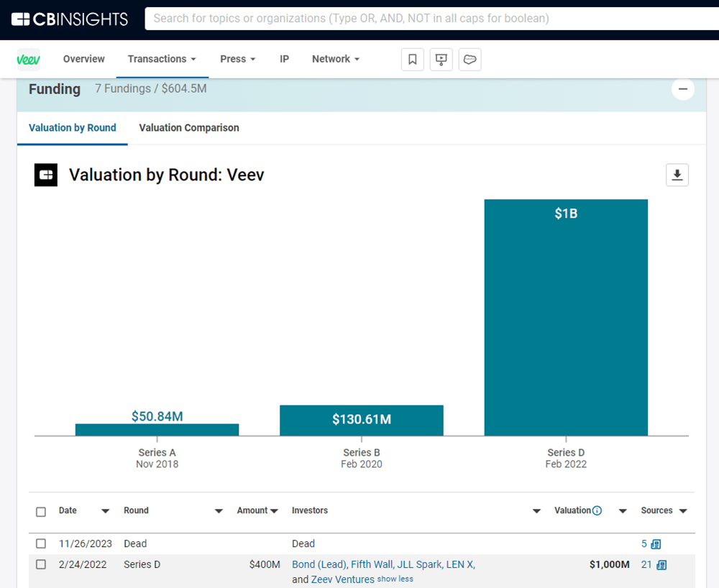Open sources icon for Series D row
The height and width of the screenshot is (588, 719).
click(x=661, y=565)
